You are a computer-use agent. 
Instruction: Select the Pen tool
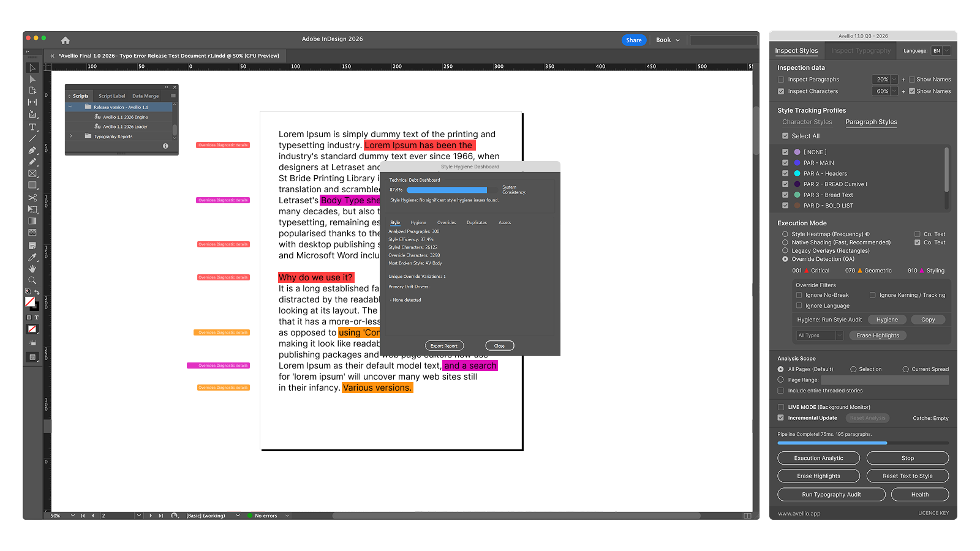pyautogui.click(x=32, y=150)
